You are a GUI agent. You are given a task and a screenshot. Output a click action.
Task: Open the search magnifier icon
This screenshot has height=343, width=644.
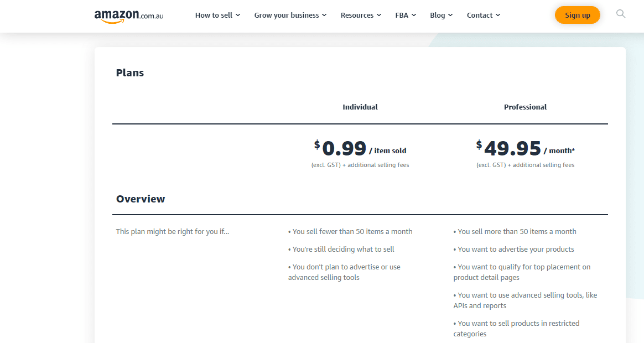620,14
